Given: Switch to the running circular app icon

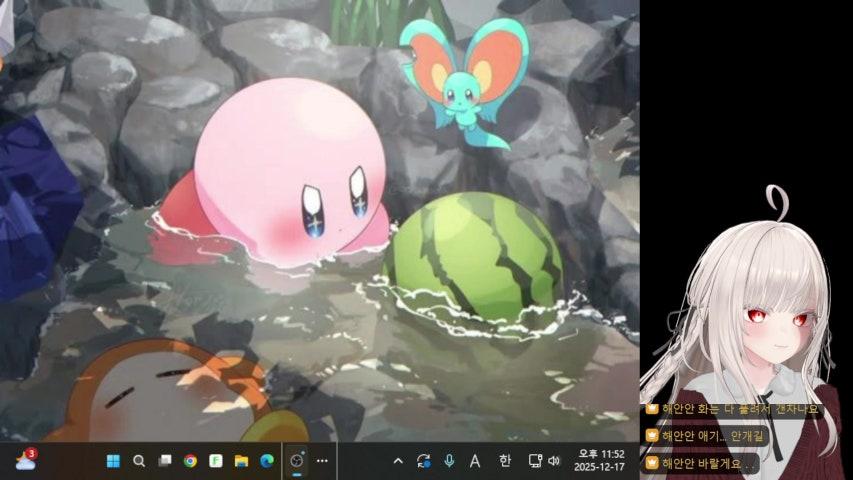Looking at the screenshot, I should coord(297,461).
